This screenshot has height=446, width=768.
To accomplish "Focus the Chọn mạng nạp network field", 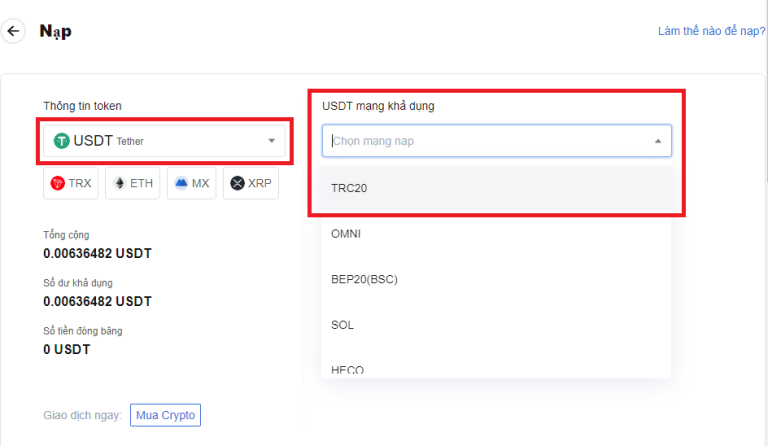I will [496, 141].
